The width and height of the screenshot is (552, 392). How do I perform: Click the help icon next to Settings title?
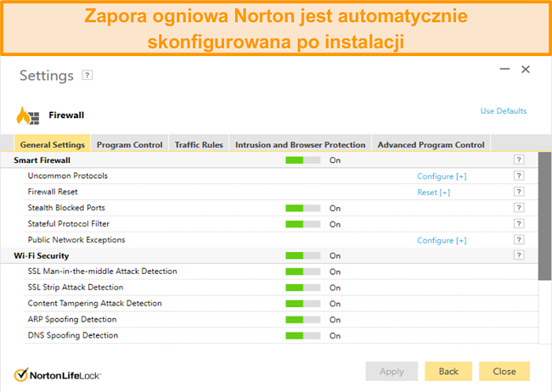pyautogui.click(x=87, y=75)
